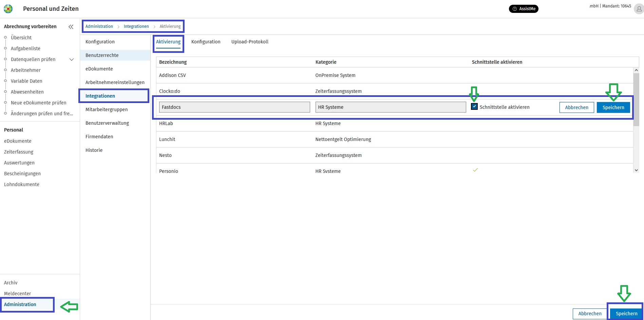This screenshot has width=644, height=320.
Task: Select the Addison CSV row
Action: (395, 75)
